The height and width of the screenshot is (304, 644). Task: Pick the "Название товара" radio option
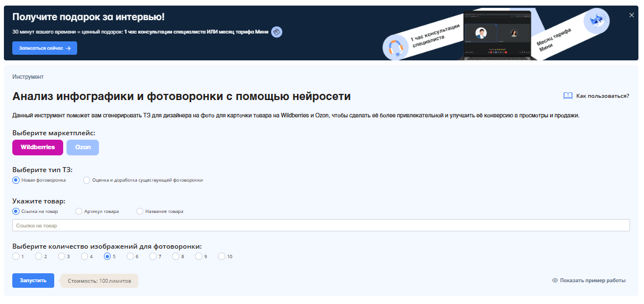coord(140,211)
